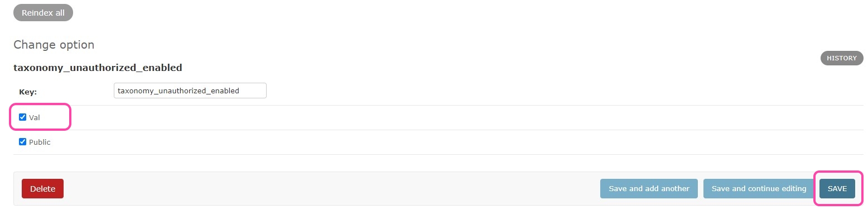
Task: Submit the form with SAVE
Action: pyautogui.click(x=837, y=189)
